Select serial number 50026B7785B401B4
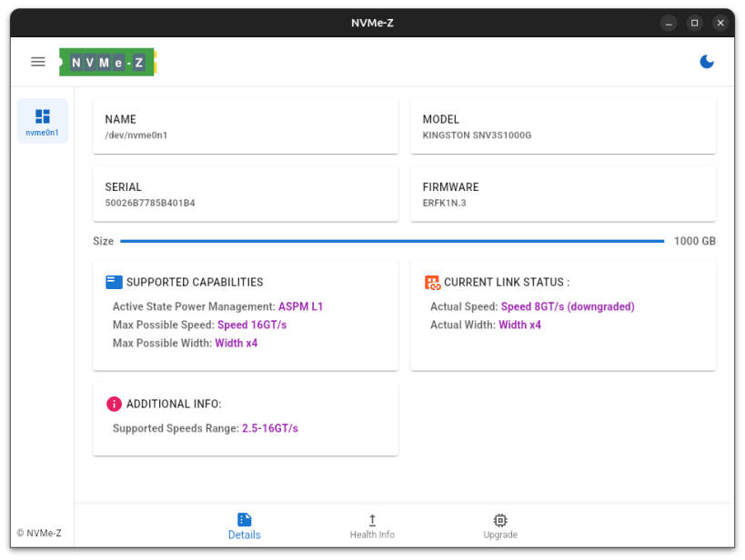The height and width of the screenshot is (560, 745). (150, 204)
